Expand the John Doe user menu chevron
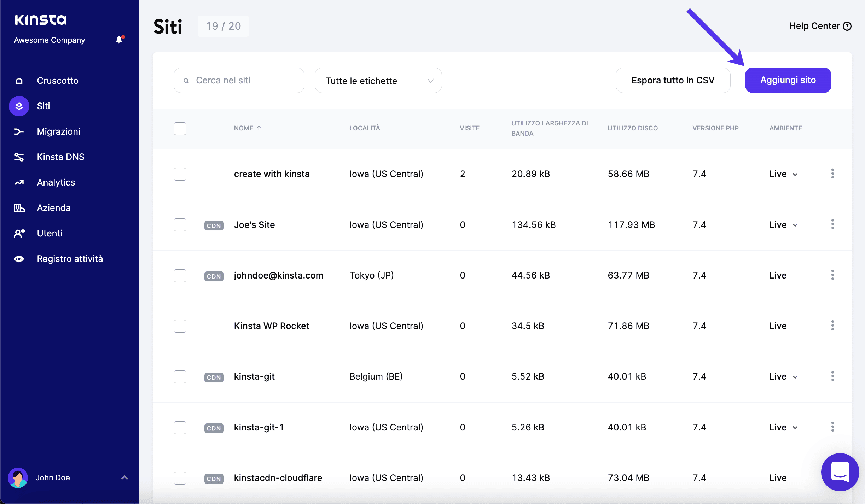Screen dimensions: 865x504 coord(124,477)
